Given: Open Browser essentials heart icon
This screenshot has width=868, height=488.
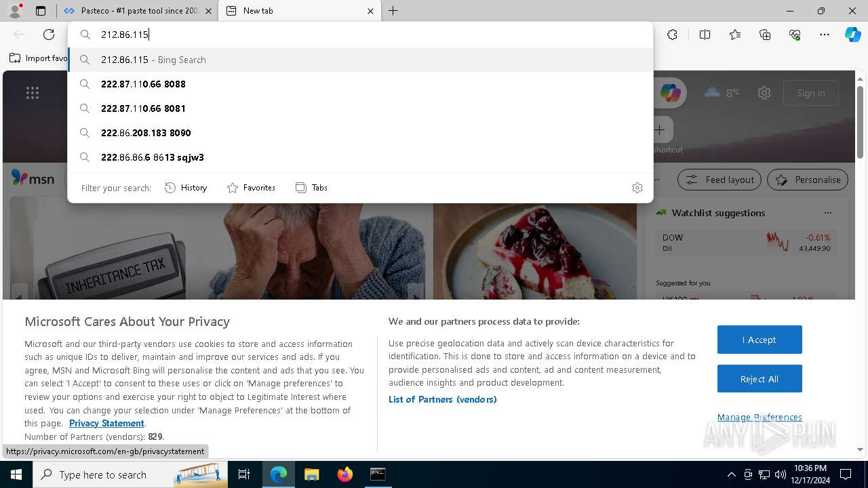Looking at the screenshot, I should coord(795,35).
